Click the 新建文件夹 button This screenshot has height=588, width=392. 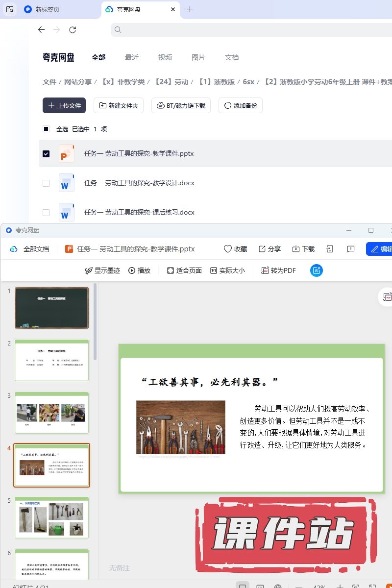[119, 105]
